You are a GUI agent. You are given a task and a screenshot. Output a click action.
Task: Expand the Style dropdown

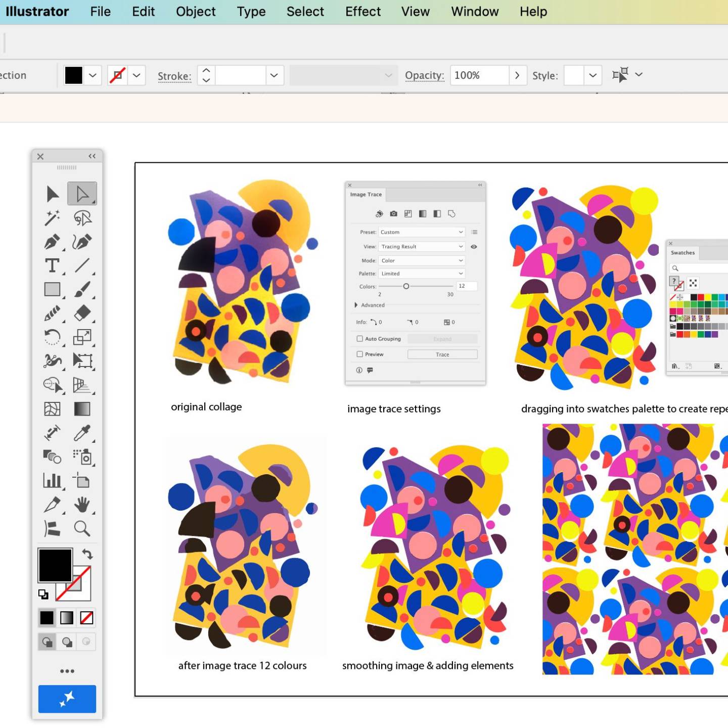[x=593, y=75]
